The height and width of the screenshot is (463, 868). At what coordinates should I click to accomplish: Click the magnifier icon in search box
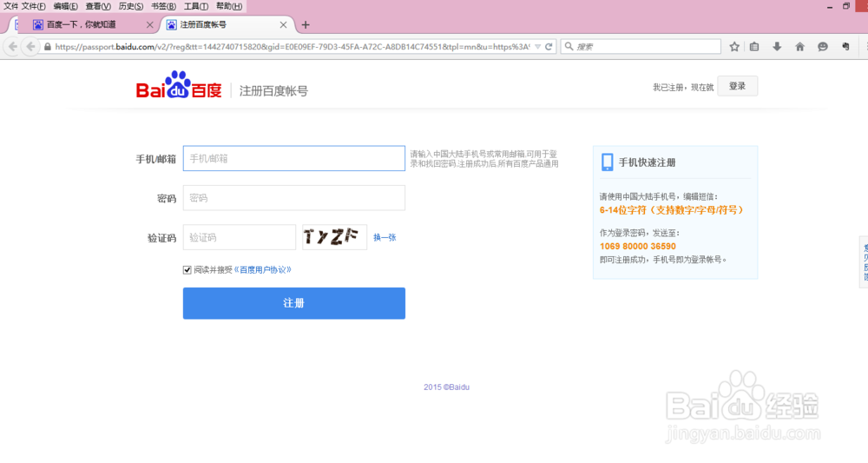coord(569,47)
